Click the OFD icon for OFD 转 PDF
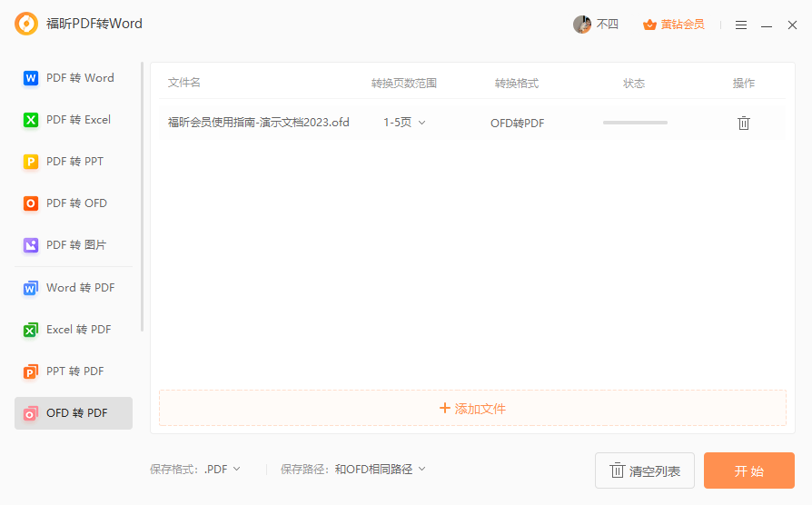 pyautogui.click(x=31, y=413)
